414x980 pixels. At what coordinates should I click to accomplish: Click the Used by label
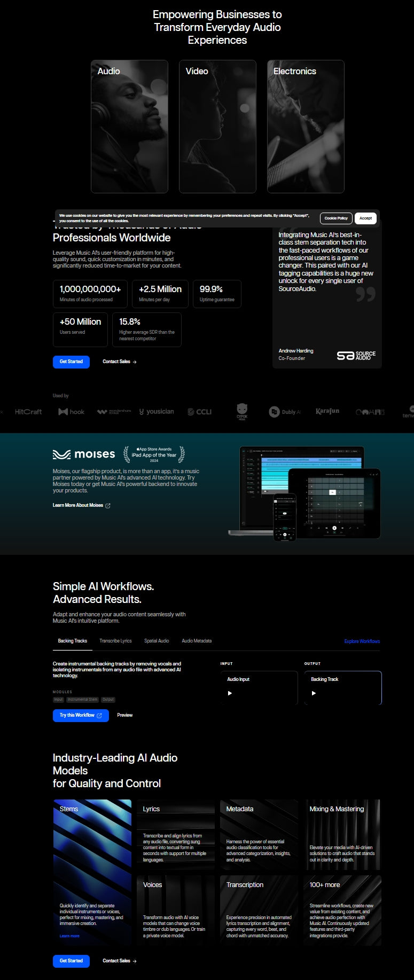(61, 396)
